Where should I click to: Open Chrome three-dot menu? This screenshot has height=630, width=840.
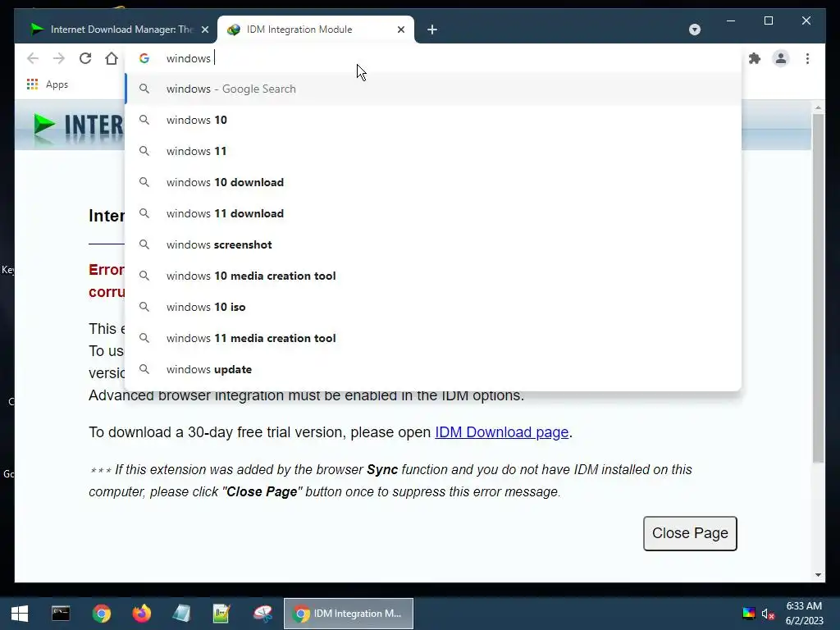(x=807, y=58)
